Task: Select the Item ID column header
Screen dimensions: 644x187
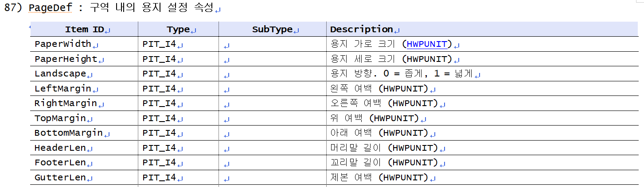Action: point(84,29)
